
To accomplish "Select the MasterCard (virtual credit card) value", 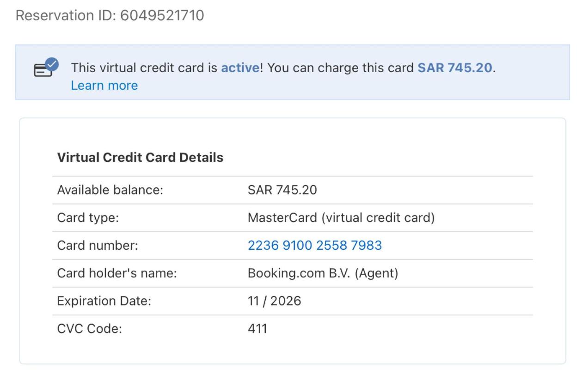I will point(341,217).
